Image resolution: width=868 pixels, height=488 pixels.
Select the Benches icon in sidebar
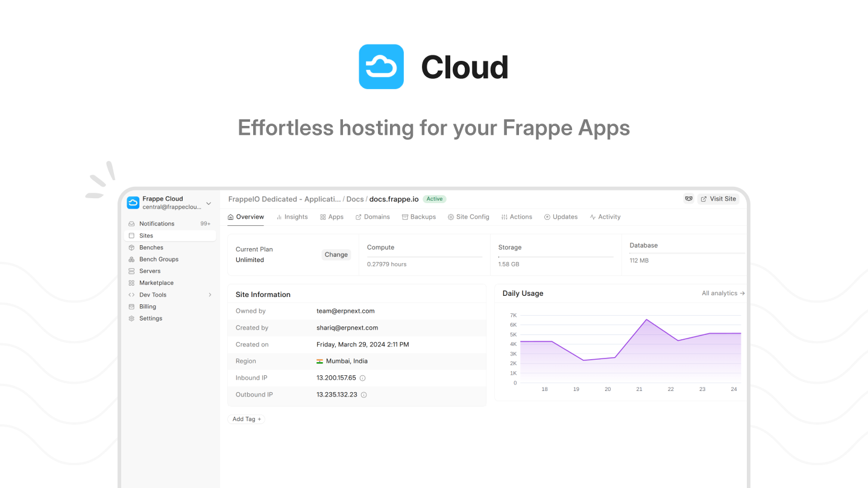[x=132, y=247]
